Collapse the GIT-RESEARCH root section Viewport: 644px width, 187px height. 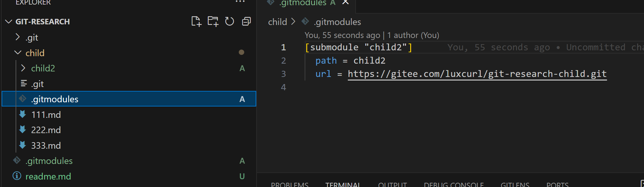(9, 22)
